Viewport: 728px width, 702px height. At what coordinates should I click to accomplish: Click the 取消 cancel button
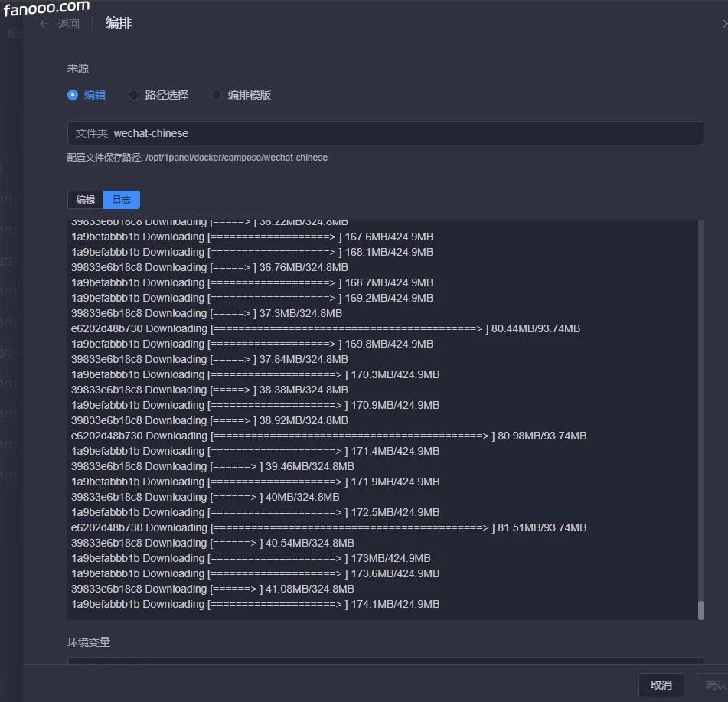coord(661,685)
